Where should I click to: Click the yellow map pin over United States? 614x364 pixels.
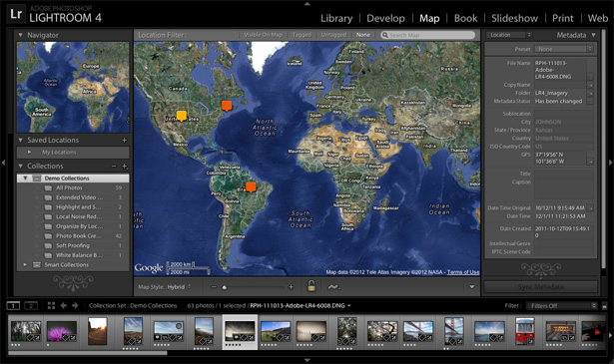click(182, 116)
